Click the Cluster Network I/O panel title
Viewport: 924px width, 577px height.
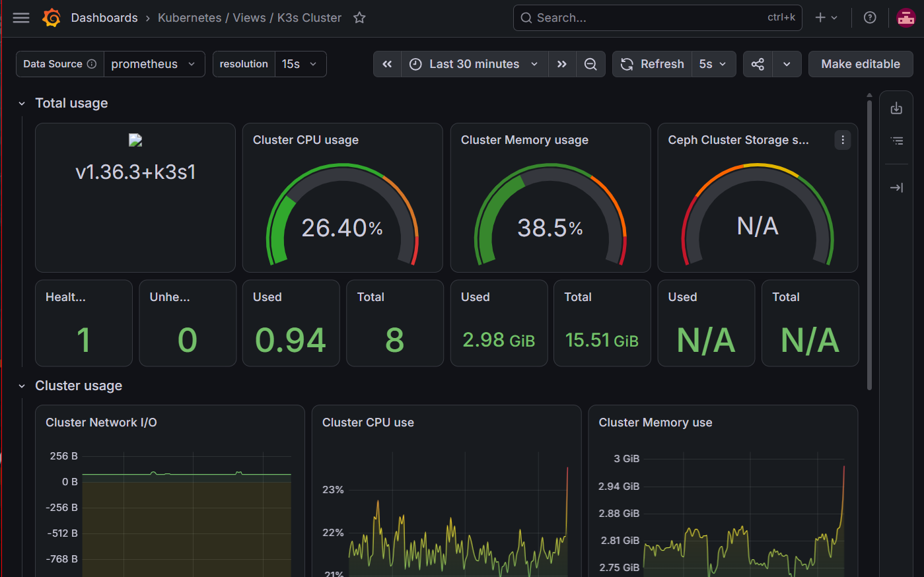point(101,423)
